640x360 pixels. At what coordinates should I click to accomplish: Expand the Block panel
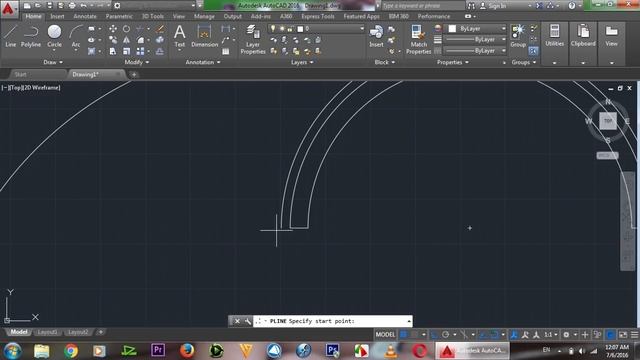coord(384,62)
